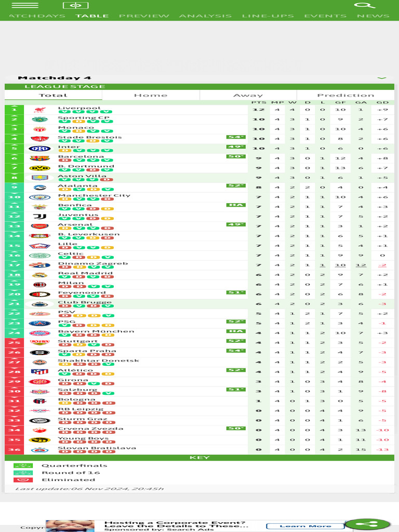Open the Dinamo Zagreb team link
Screen dimensions: 399x532
[93, 263]
